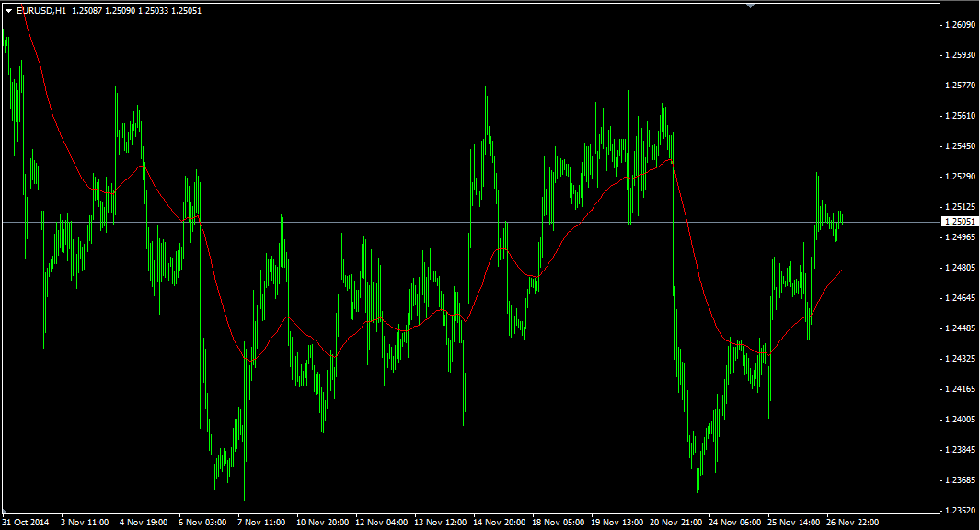Open the chart menu arrow beside EURUSD,H1
Viewport: 980px width, 530px height.
point(9,11)
